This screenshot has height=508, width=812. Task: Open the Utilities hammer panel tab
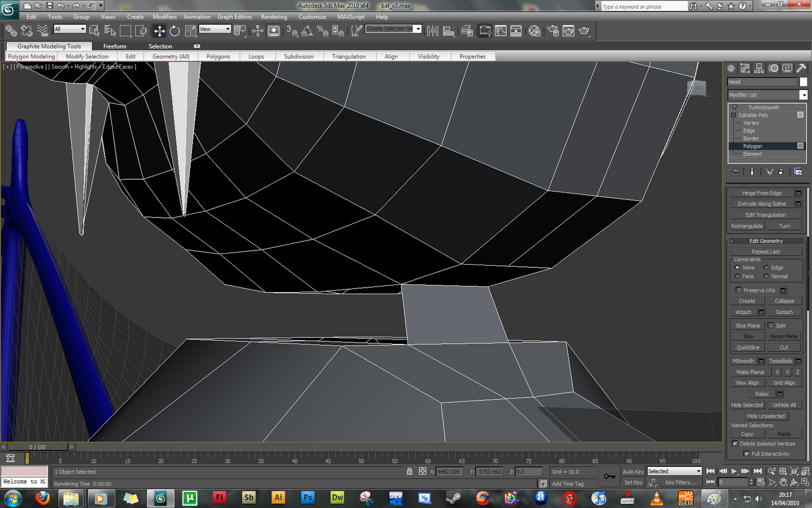[801, 68]
